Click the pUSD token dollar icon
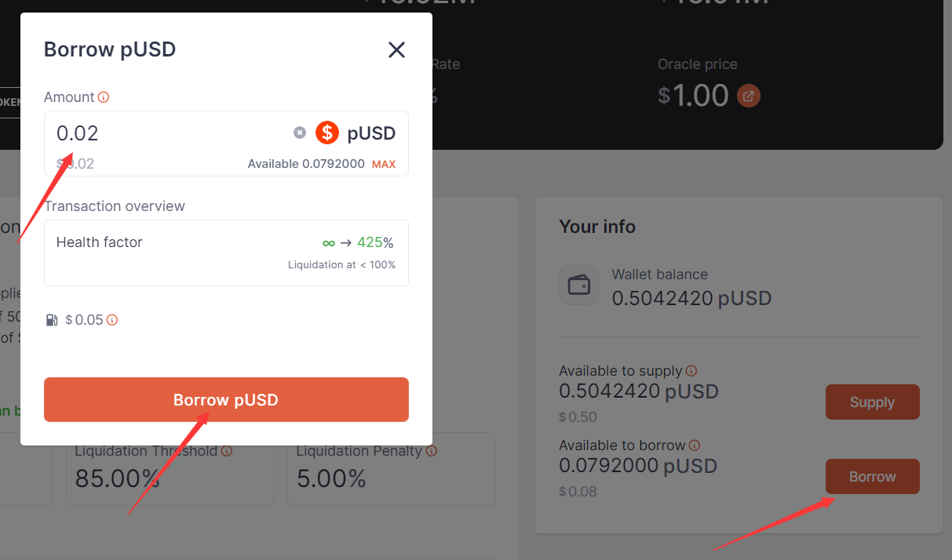Viewport: 952px width, 560px height. tap(327, 133)
